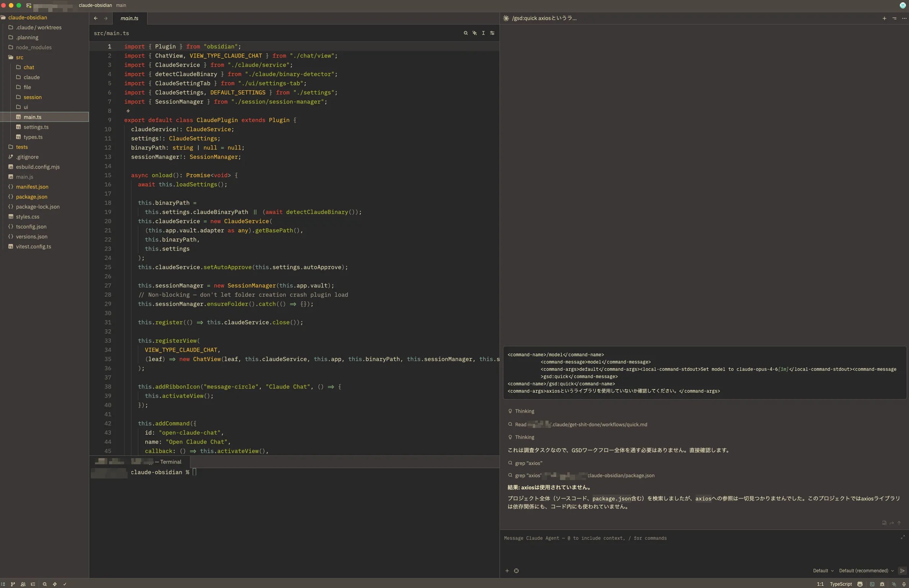Add context with plus in message box
The height and width of the screenshot is (588, 909).
click(507, 571)
